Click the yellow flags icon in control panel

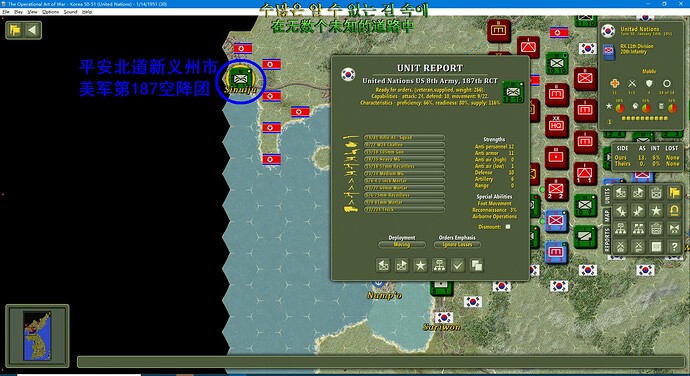(674, 192)
